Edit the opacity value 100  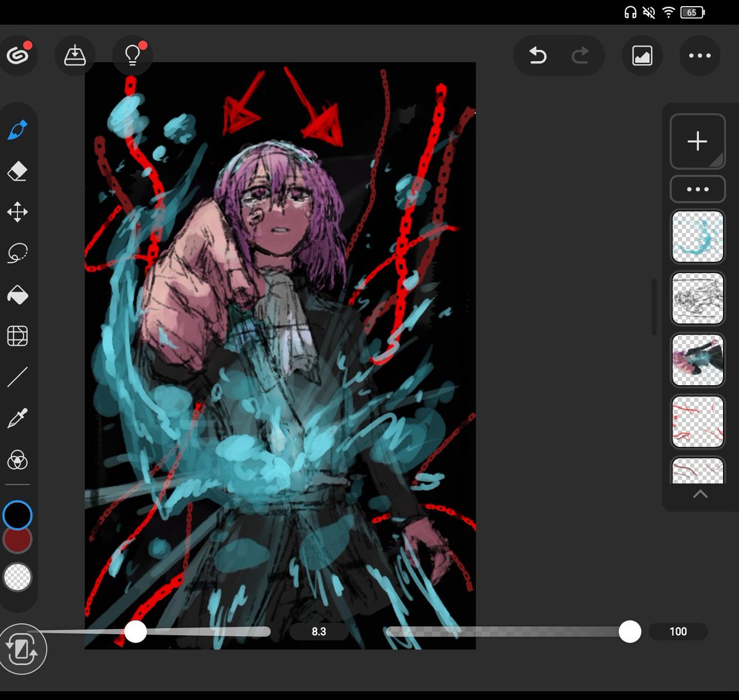[678, 632]
